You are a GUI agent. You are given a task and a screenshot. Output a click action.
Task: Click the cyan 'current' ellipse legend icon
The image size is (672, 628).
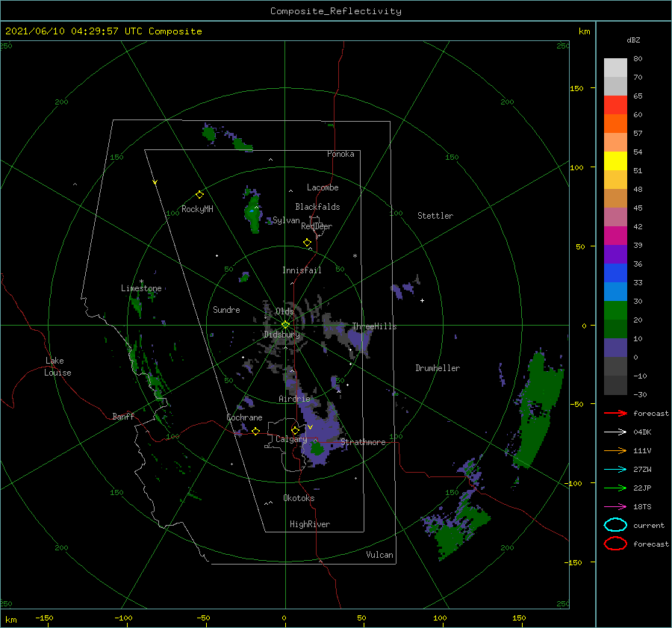coord(615,525)
